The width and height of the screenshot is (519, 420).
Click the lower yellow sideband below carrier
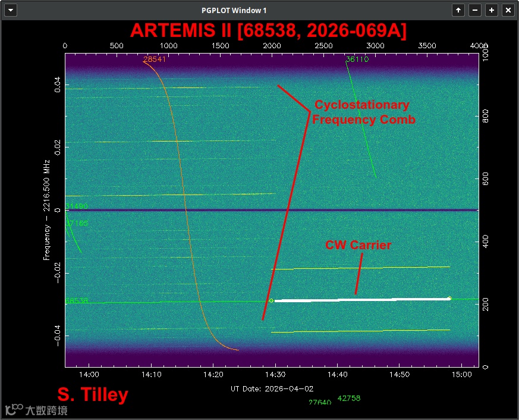pyautogui.click(x=360, y=331)
